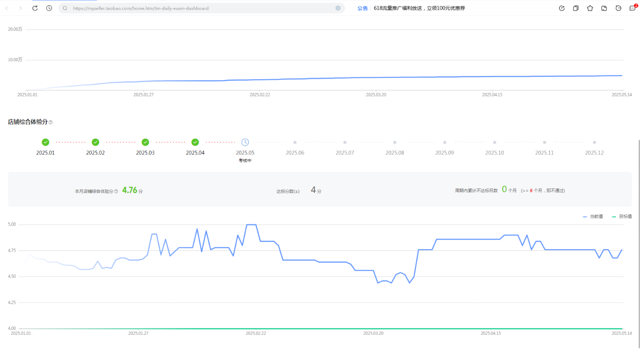Click the 2025.04 green check marker
This screenshot has width=644, height=353.
coord(195,142)
